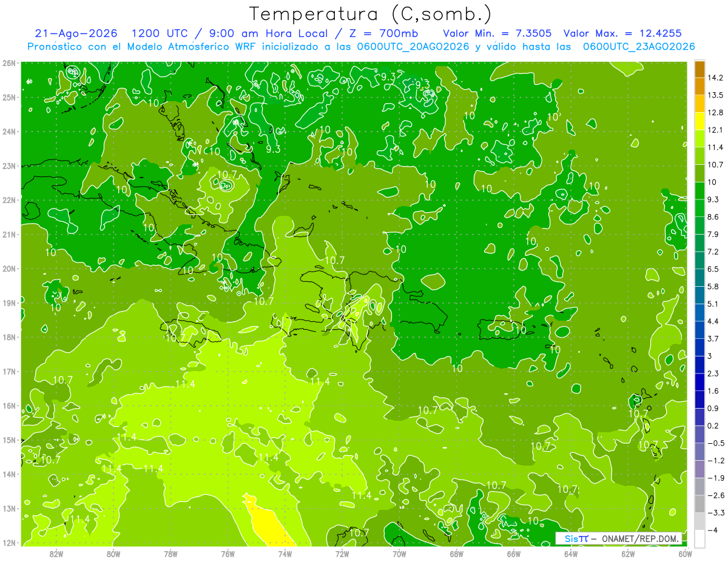This screenshot has width=728, height=562.
Task: Click 'Valor Min. = 7.3505' text
Action: point(497,33)
